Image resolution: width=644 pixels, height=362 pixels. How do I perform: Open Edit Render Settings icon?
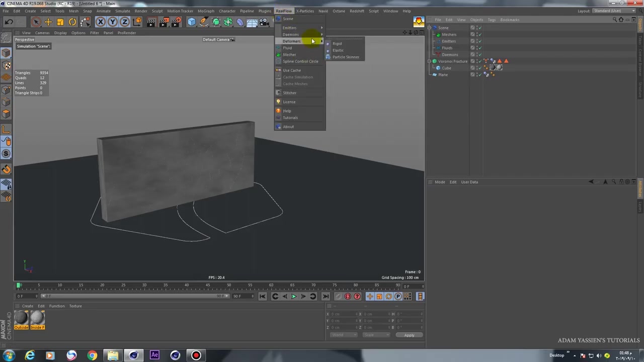176,22
